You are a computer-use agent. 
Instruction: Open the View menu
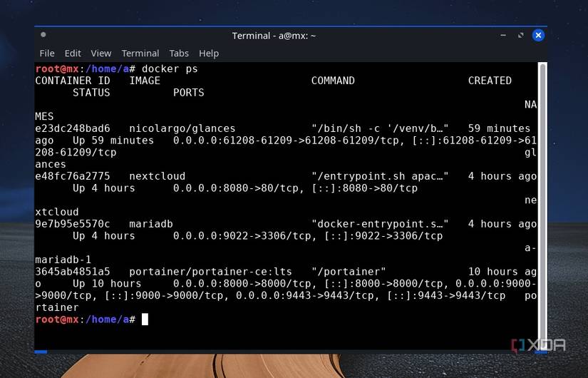(101, 53)
